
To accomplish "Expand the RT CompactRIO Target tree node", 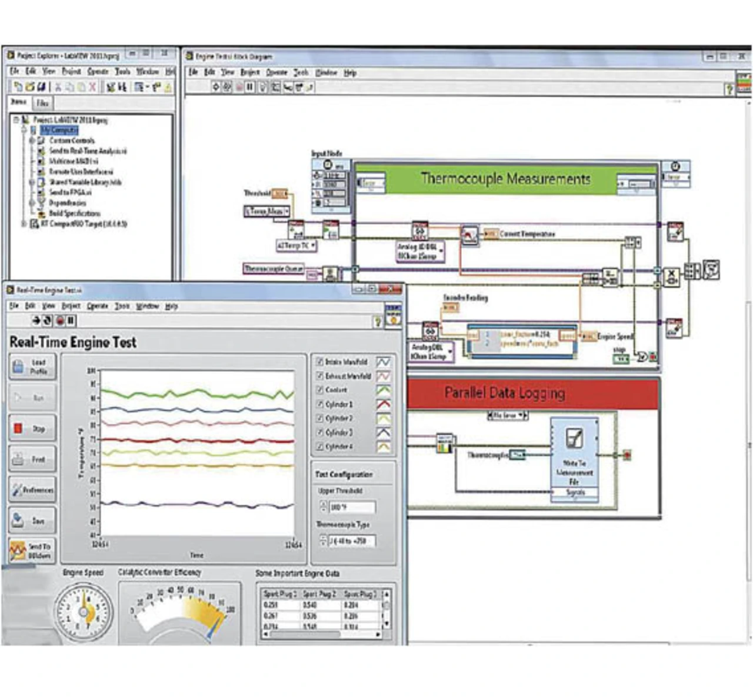I will pos(24,224).
